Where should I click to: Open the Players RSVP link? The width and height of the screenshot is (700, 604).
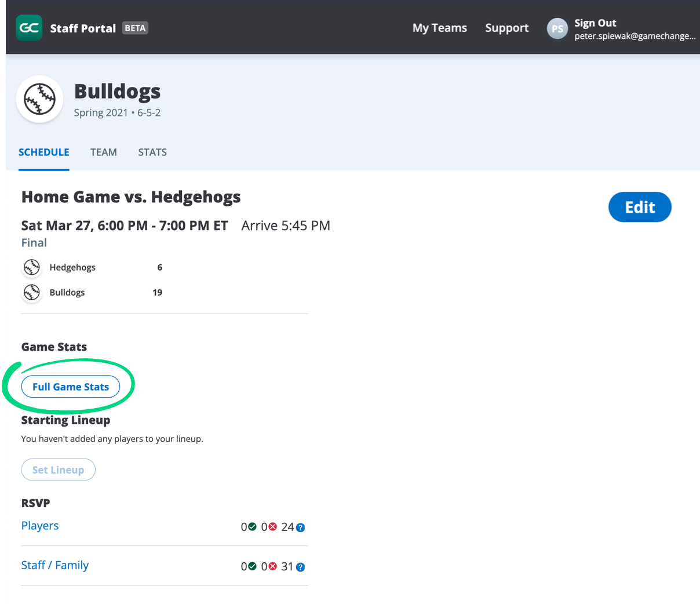point(39,525)
